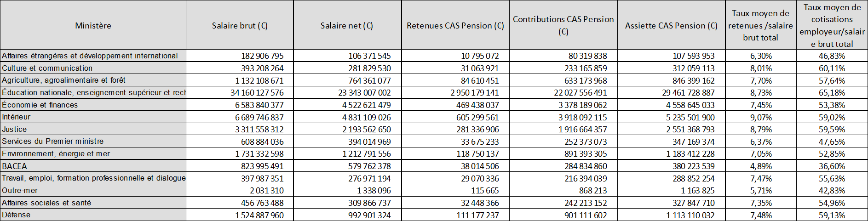Select the 46,83% rate for Affaires étrangères

pyautogui.click(x=832, y=56)
